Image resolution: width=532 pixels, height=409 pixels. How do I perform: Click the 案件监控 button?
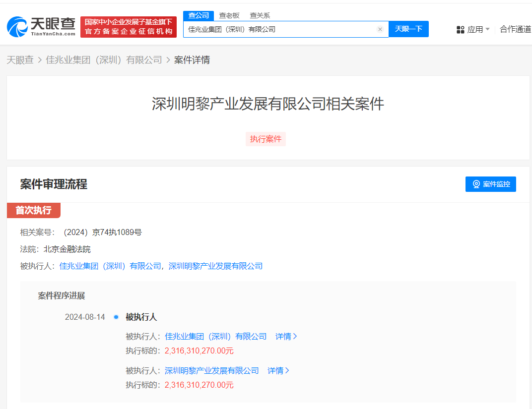(x=490, y=184)
